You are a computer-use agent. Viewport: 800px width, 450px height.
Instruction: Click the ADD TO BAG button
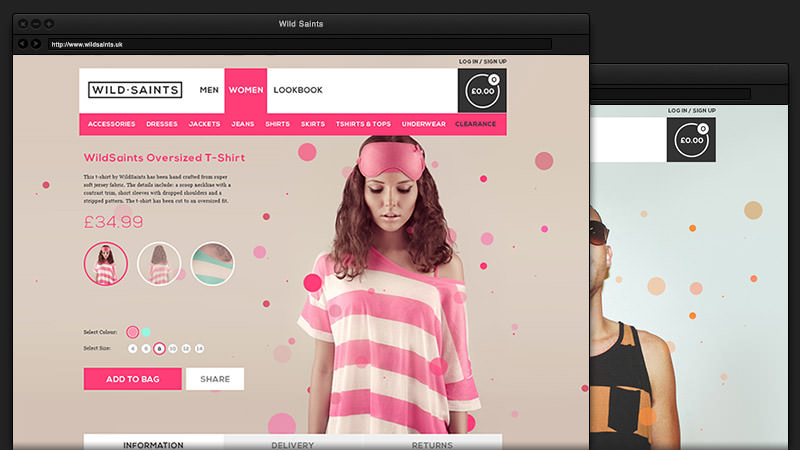point(133,379)
